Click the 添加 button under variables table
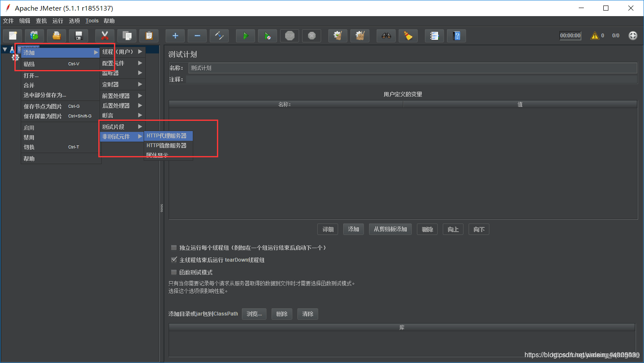The height and width of the screenshot is (363, 644). pyautogui.click(x=353, y=229)
